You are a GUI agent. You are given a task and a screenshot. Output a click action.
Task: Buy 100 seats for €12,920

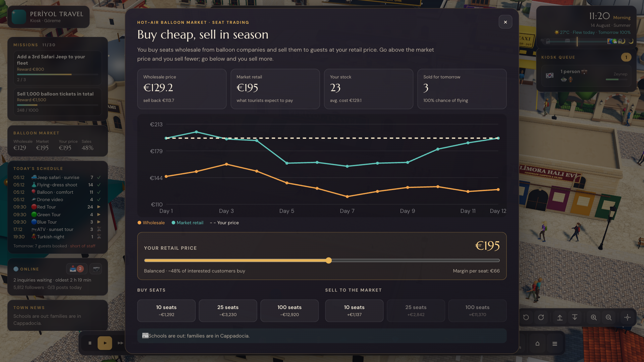(x=289, y=311)
